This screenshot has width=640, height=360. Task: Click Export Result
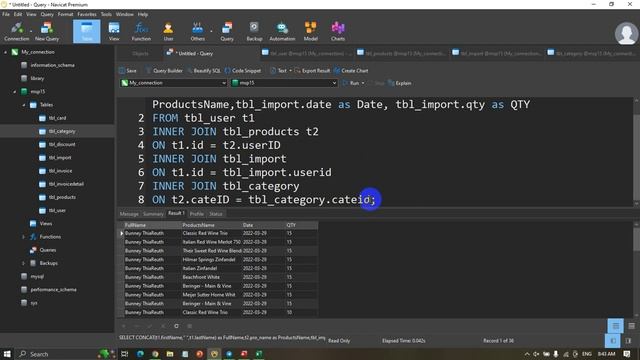pyautogui.click(x=312, y=71)
